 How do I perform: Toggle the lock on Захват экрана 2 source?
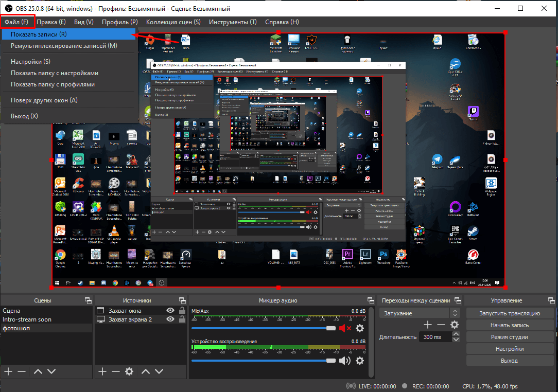click(182, 319)
